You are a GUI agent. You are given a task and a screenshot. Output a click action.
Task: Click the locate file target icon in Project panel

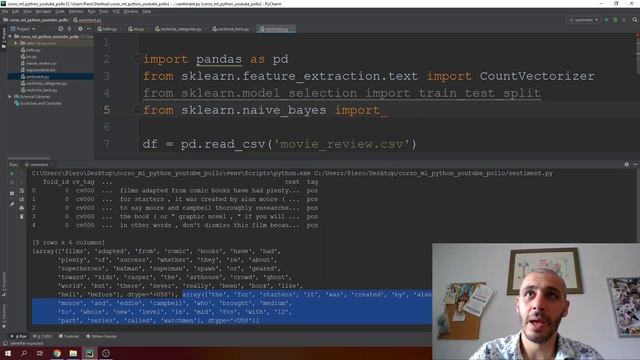60,29
